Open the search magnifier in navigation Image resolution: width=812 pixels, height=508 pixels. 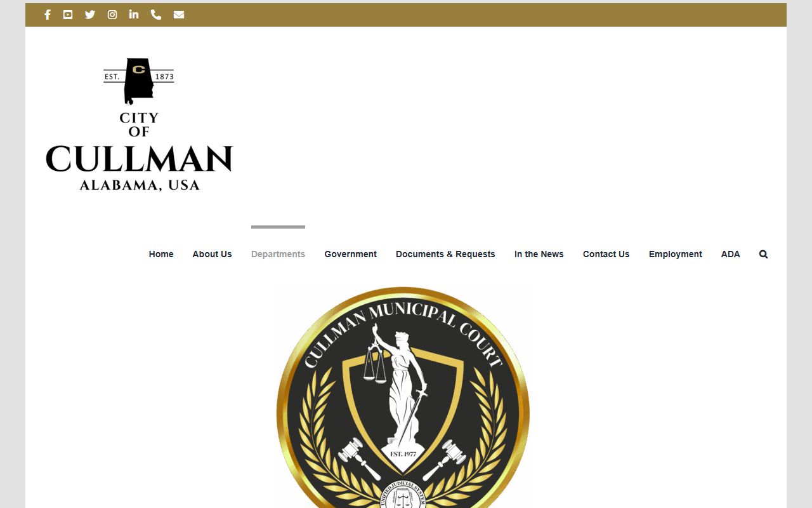[x=763, y=254]
